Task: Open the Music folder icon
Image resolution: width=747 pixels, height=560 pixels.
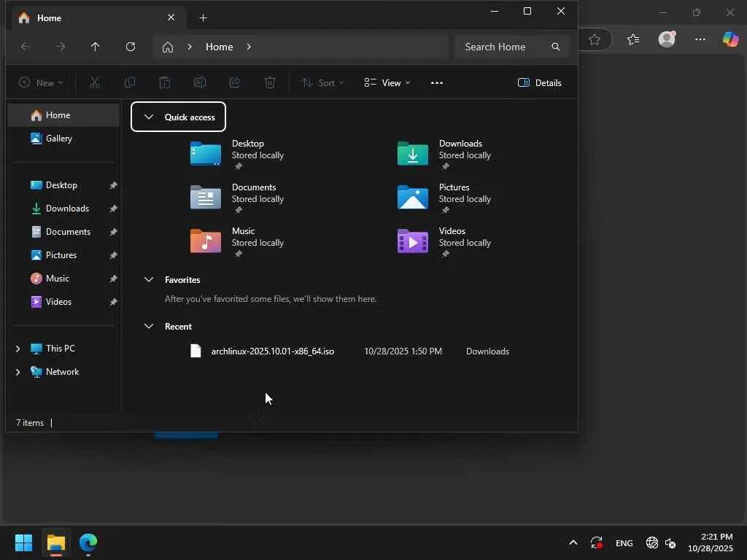Action: (x=206, y=241)
